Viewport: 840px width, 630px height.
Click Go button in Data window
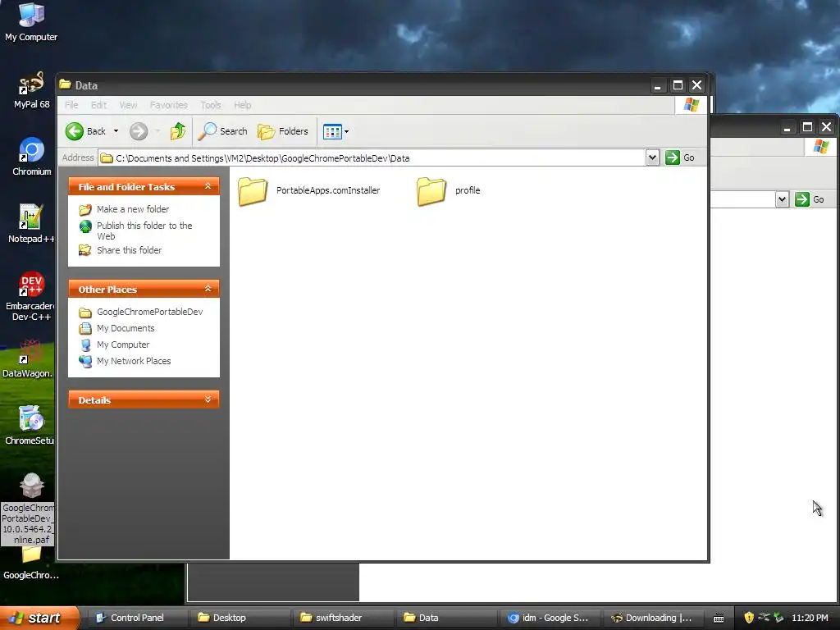point(680,157)
